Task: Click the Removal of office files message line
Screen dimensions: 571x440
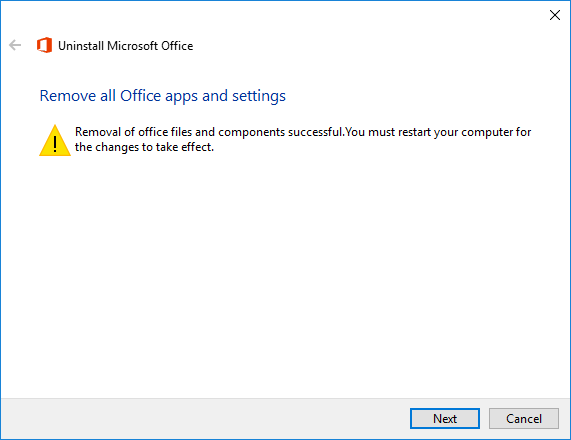Action: click(x=303, y=132)
